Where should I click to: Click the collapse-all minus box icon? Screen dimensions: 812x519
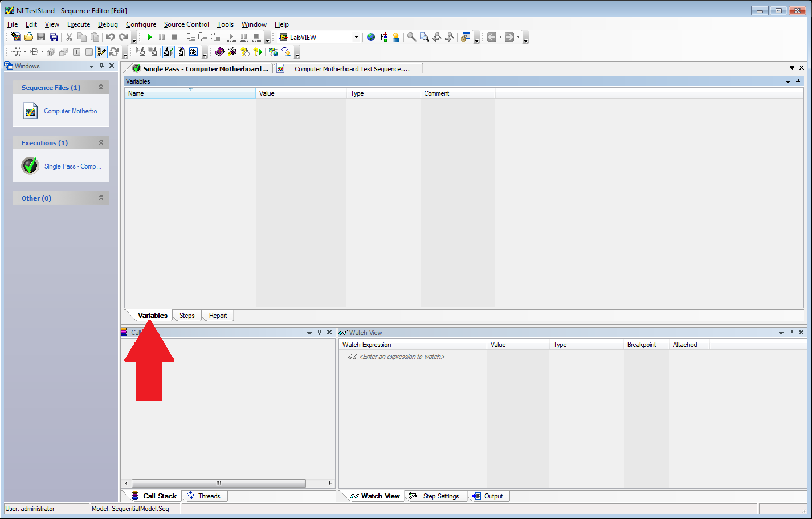pos(89,52)
